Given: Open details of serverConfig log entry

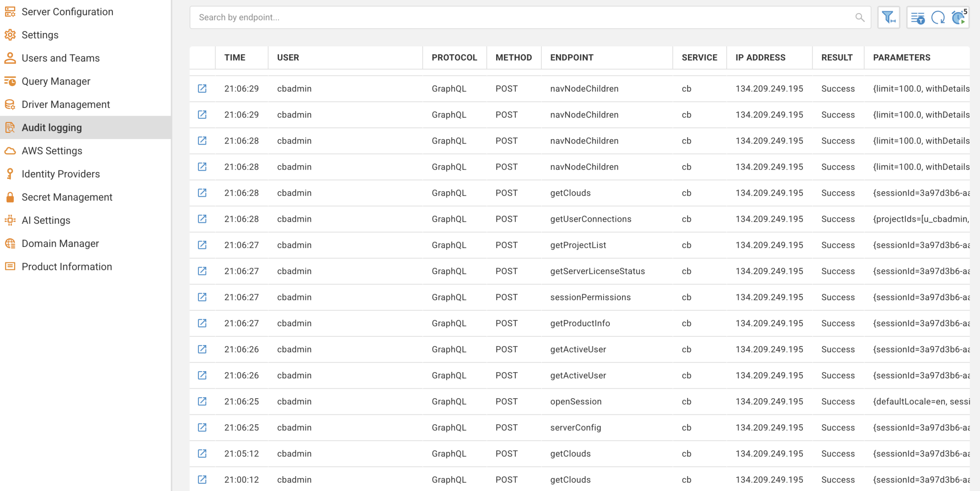Looking at the screenshot, I should (202, 427).
